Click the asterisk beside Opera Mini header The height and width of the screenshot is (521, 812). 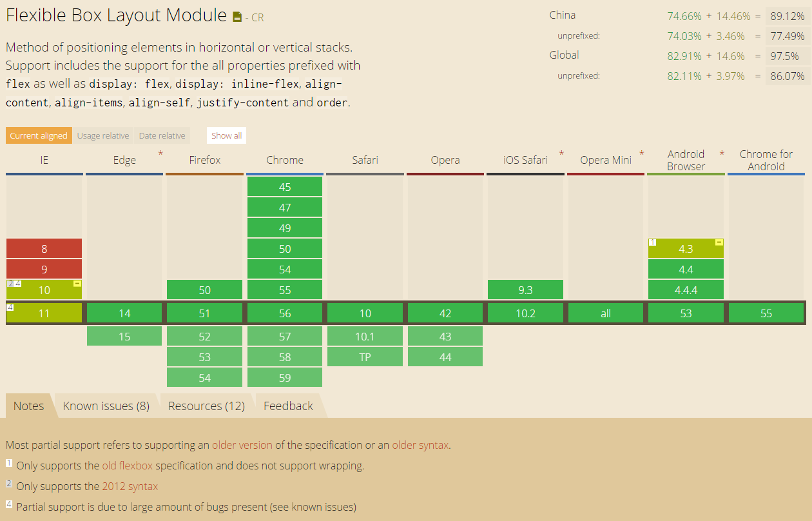pos(641,153)
